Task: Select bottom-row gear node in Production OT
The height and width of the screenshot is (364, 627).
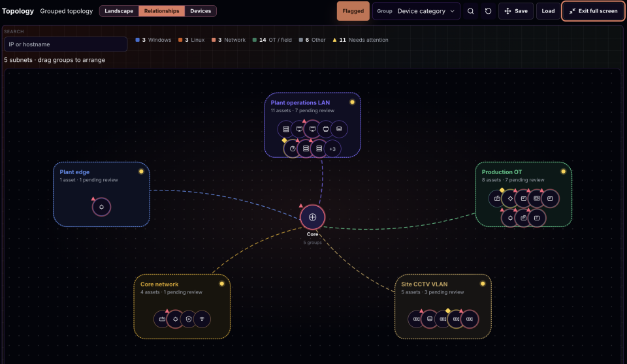Action: [x=510, y=218]
